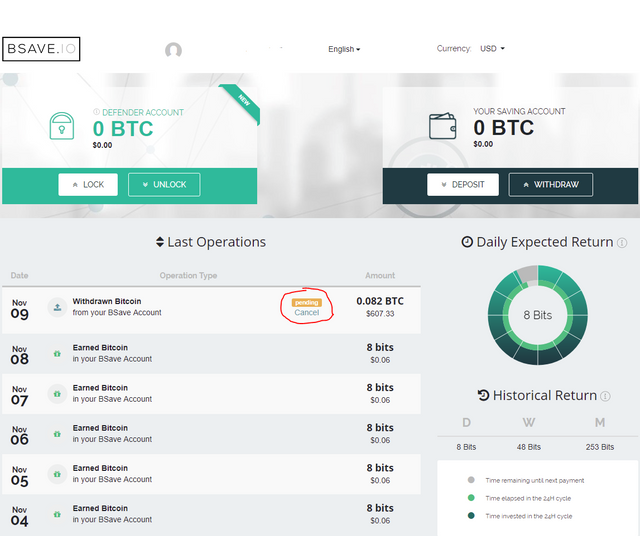Click the Last Operations sort icon
The height and width of the screenshot is (536, 640).
[160, 242]
